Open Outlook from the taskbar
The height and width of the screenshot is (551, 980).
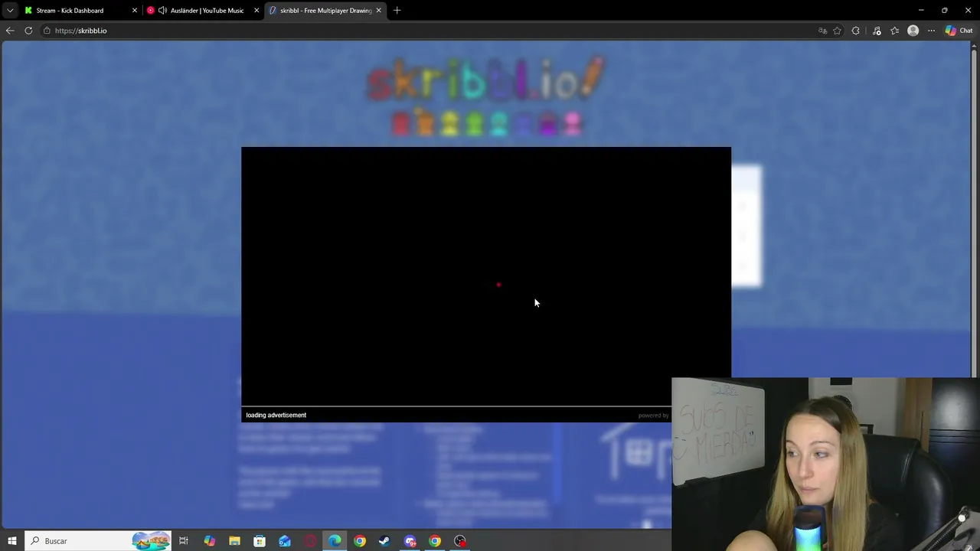coord(285,541)
